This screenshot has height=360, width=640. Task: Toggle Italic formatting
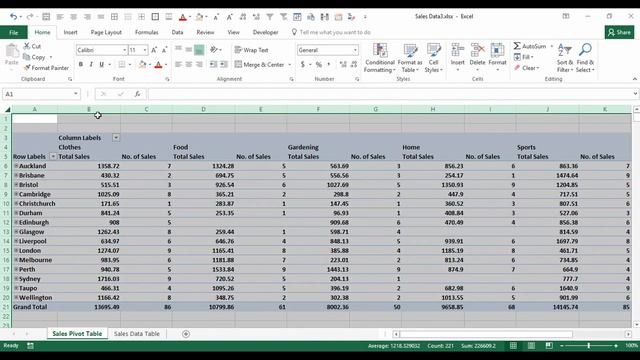[91, 64]
